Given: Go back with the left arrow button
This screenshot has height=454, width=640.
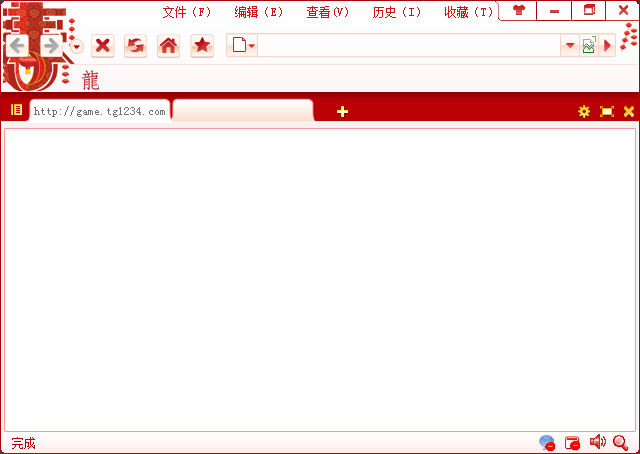Looking at the screenshot, I should click(17, 46).
